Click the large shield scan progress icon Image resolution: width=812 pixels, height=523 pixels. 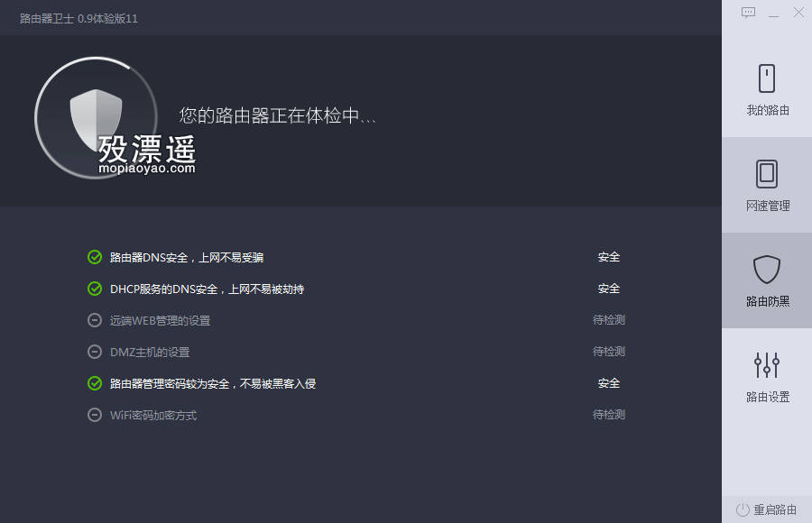click(x=96, y=118)
